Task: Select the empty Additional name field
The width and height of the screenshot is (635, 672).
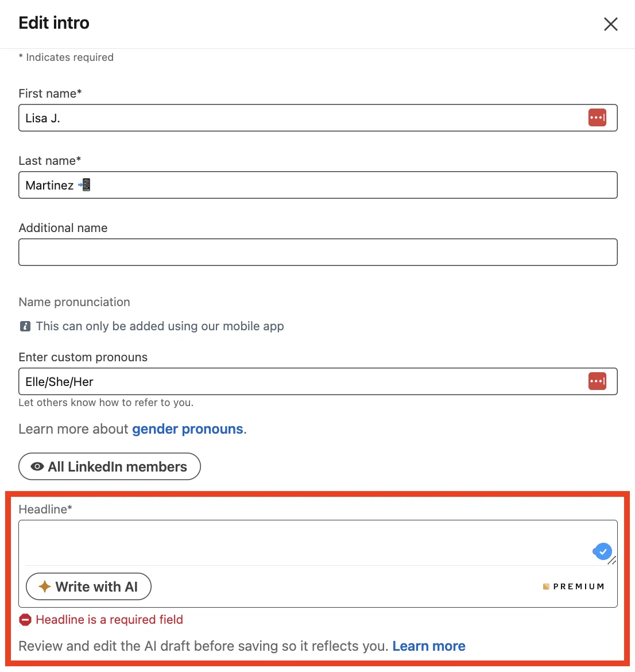Action: click(318, 252)
